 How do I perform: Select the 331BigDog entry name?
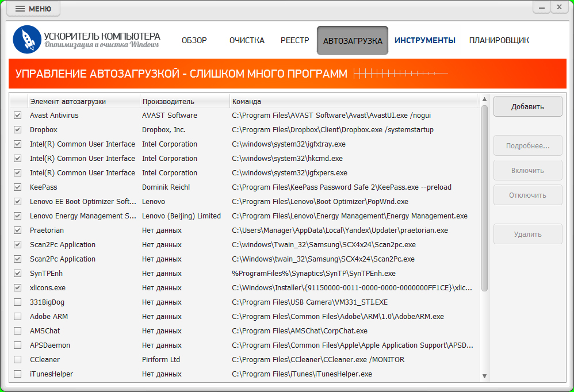tap(47, 302)
